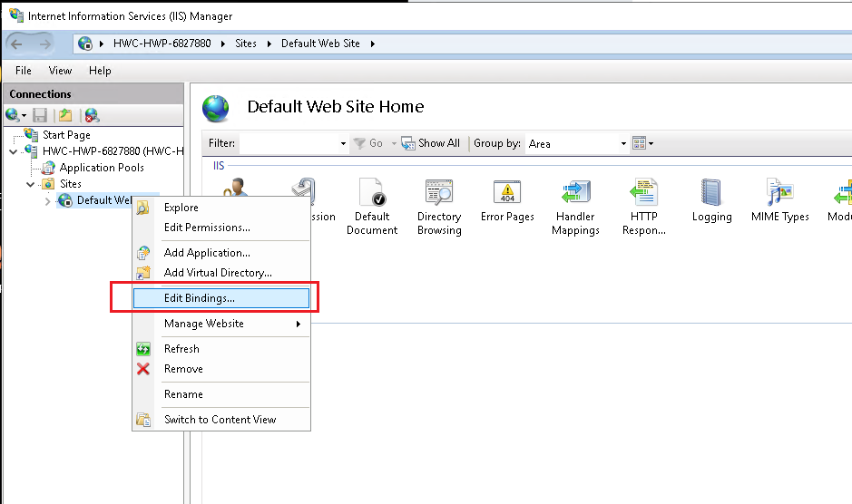Screen dimensions: 852x504
Task: Click the red X Remove icon
Action: tap(142, 369)
